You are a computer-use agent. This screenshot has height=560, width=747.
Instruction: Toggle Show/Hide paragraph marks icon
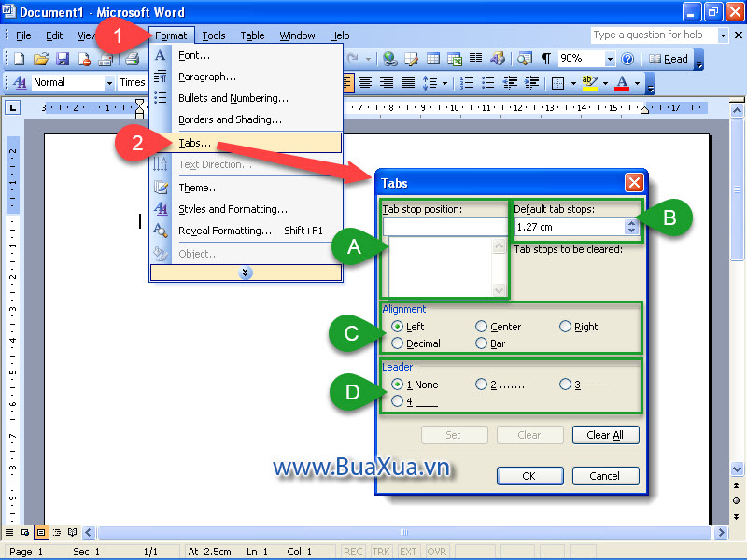coord(546,59)
